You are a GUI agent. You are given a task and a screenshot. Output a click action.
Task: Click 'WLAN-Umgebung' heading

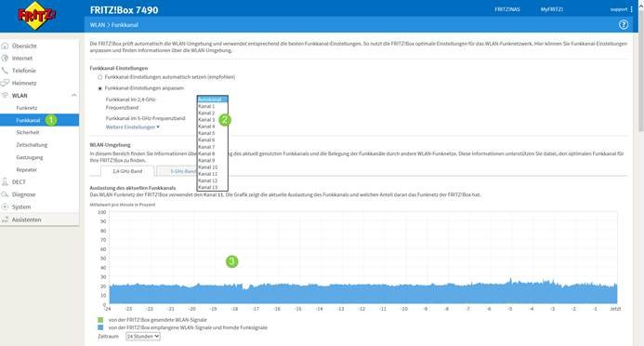tap(110, 145)
